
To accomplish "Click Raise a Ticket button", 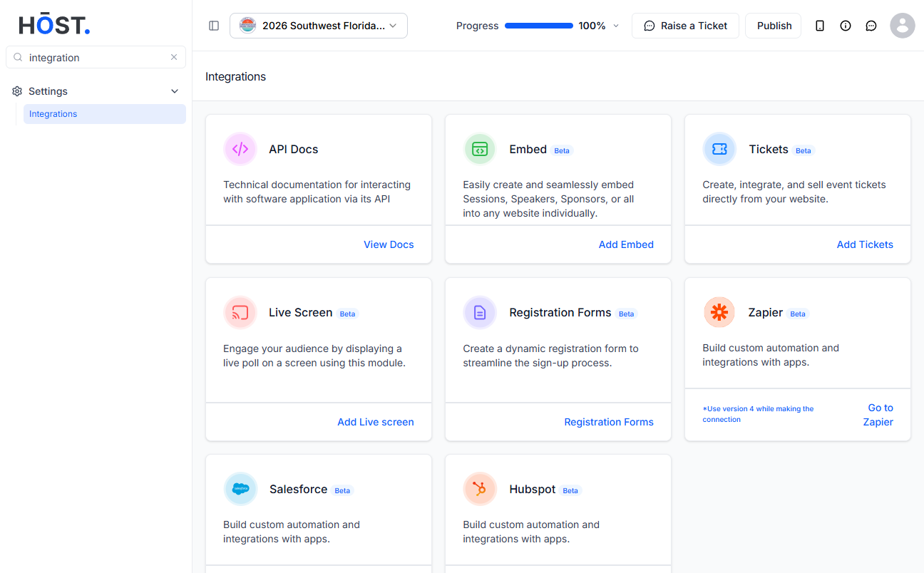I will coord(685,26).
